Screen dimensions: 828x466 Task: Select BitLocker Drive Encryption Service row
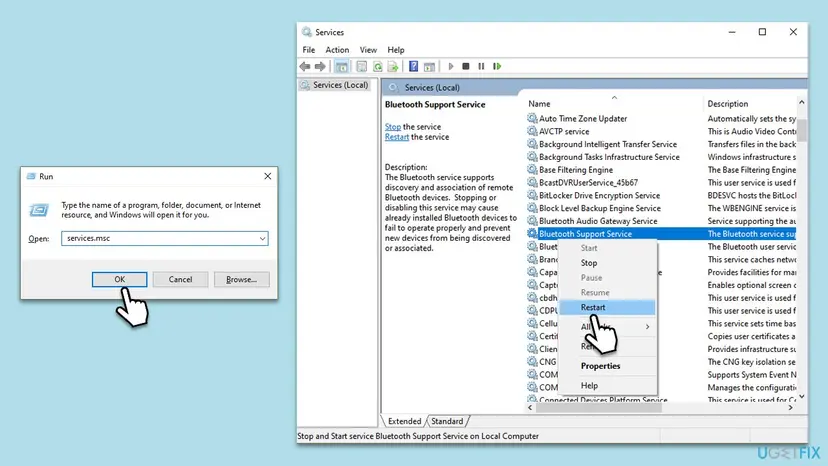point(661,195)
